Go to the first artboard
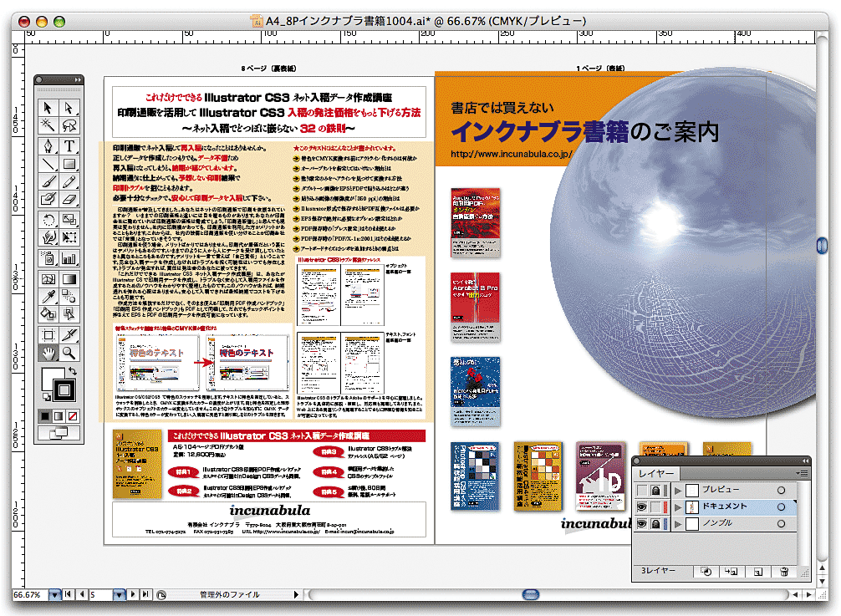The image size is (841, 616). 69,594
